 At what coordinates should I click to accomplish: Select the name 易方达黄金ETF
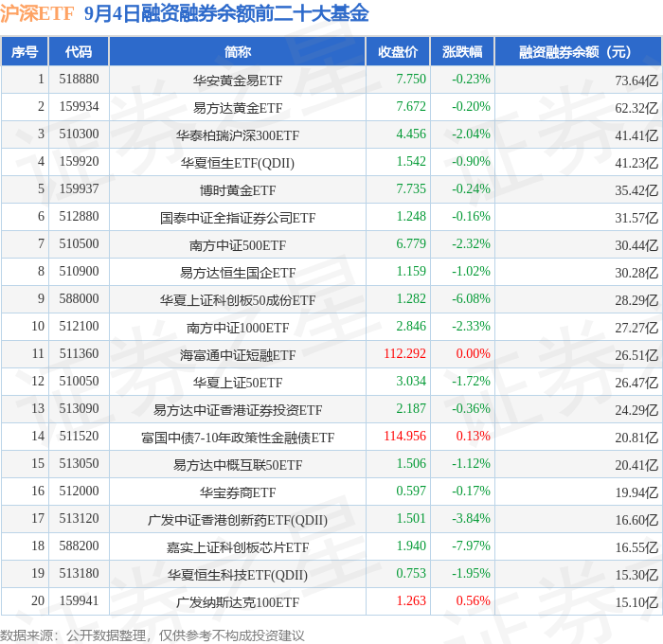[x=238, y=108]
